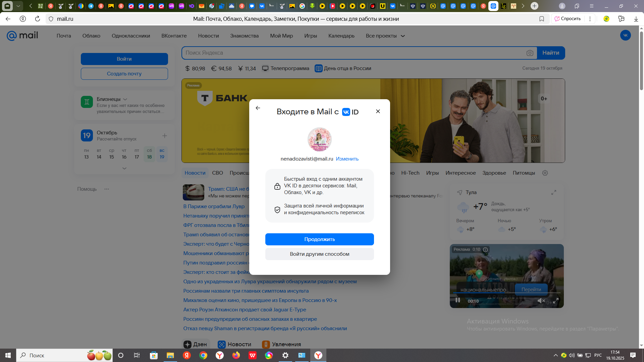Image resolution: width=644 pixels, height=362 pixels.
Task: Click the Изменить link next to the email
Action: point(347,159)
